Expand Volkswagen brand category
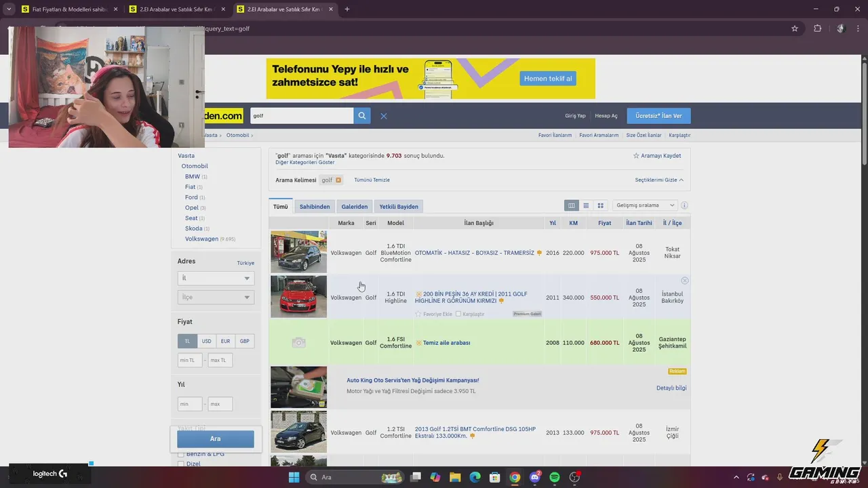868x488 pixels. (201, 239)
